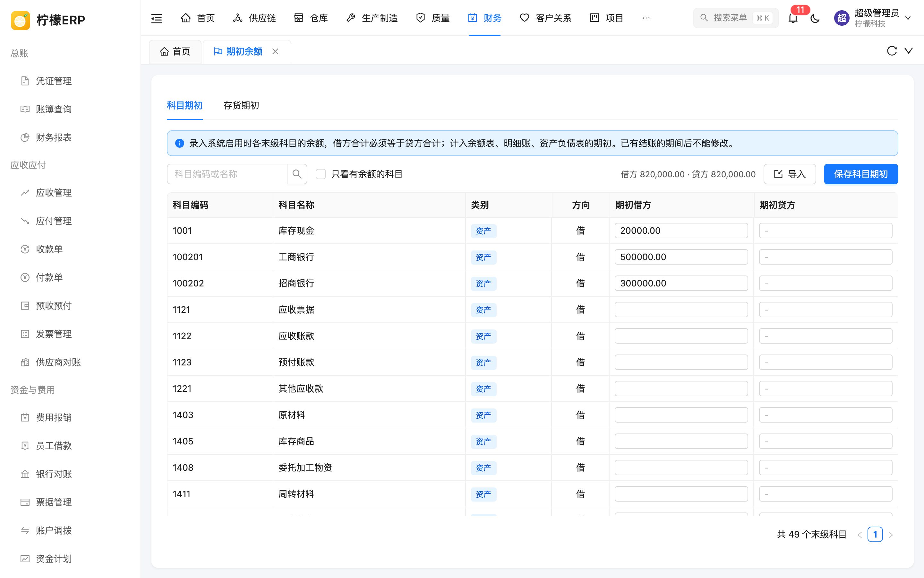Switch to the 首页 page tab

[x=175, y=52]
